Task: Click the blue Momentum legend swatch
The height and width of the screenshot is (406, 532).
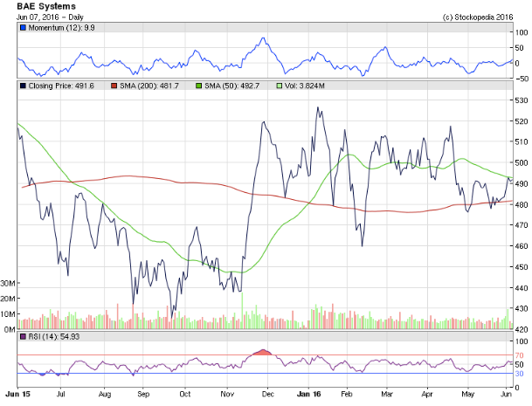Action: [x=23, y=28]
